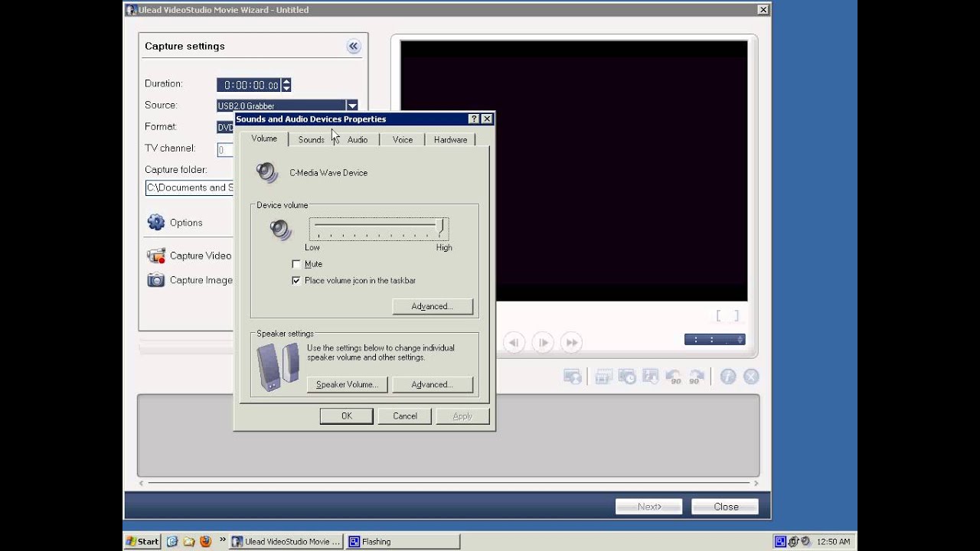Click the Capture Image camera icon
This screenshot has width=980, height=551.
(x=156, y=280)
